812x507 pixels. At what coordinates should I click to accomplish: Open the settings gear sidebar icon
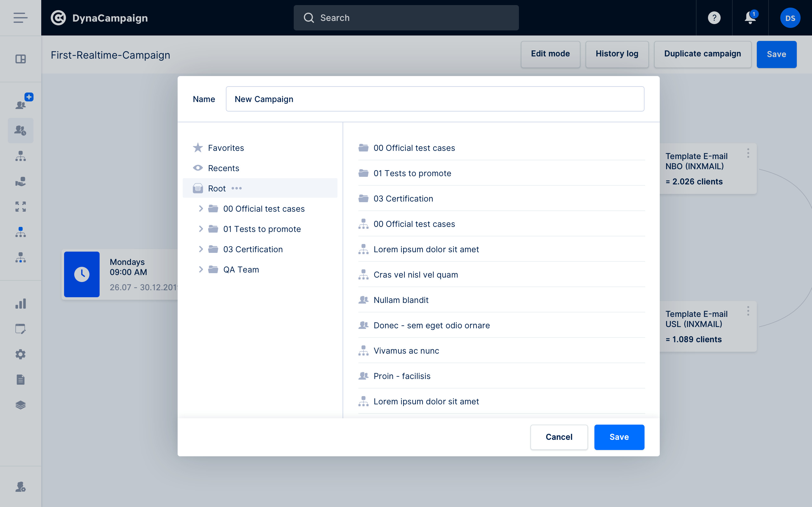[21, 355]
